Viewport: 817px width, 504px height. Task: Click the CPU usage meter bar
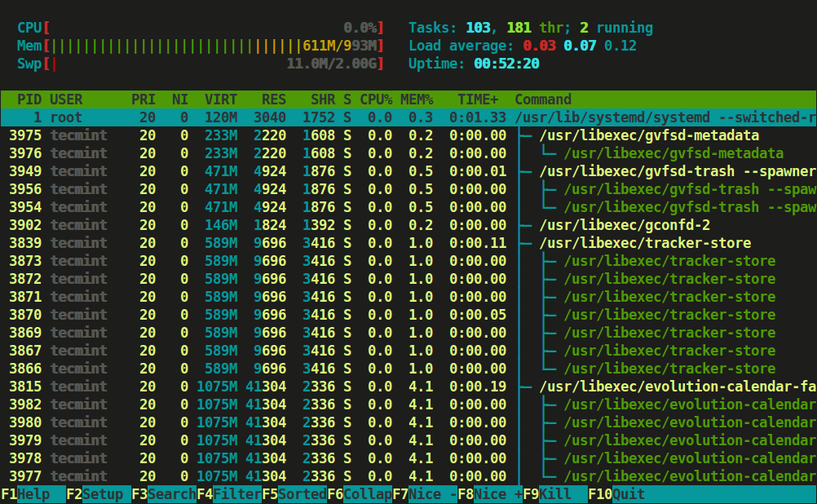pos(201,28)
